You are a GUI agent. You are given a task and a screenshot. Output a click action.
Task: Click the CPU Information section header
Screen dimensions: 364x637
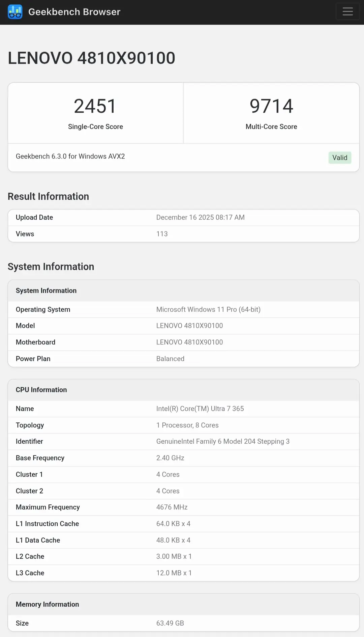coord(41,390)
